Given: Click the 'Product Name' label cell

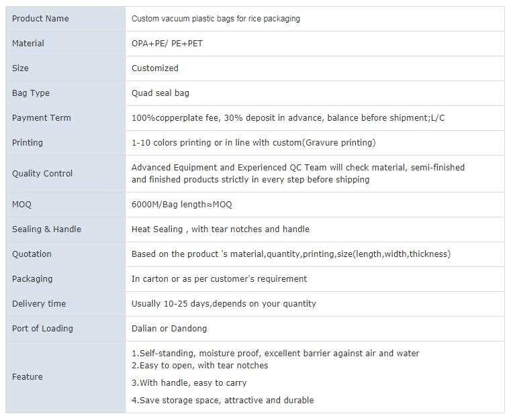Looking at the screenshot, I should point(40,19).
